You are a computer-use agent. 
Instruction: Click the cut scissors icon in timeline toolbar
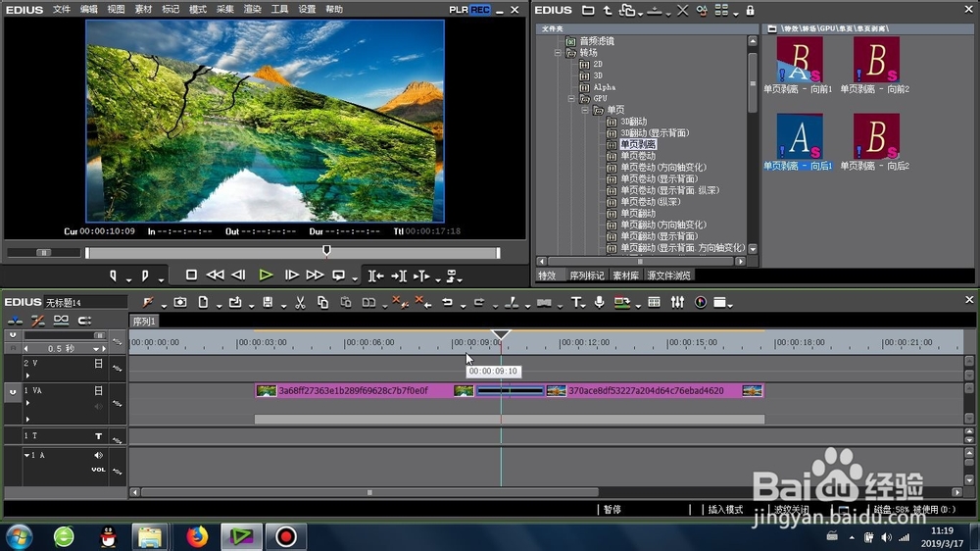click(300, 303)
